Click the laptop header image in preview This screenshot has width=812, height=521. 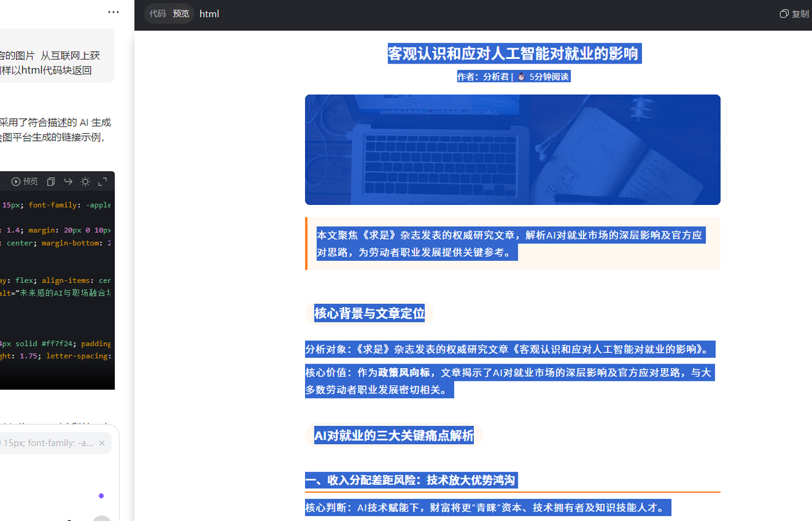coord(512,150)
